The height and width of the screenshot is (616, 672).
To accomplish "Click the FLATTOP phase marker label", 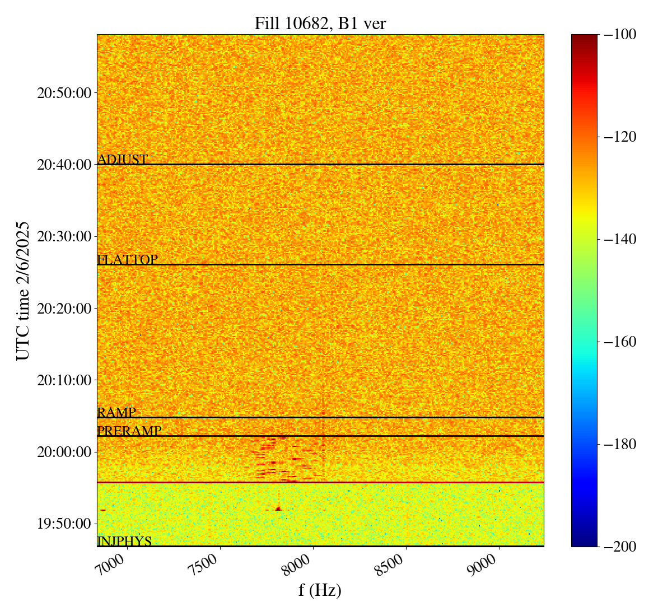I will pyautogui.click(x=127, y=260).
